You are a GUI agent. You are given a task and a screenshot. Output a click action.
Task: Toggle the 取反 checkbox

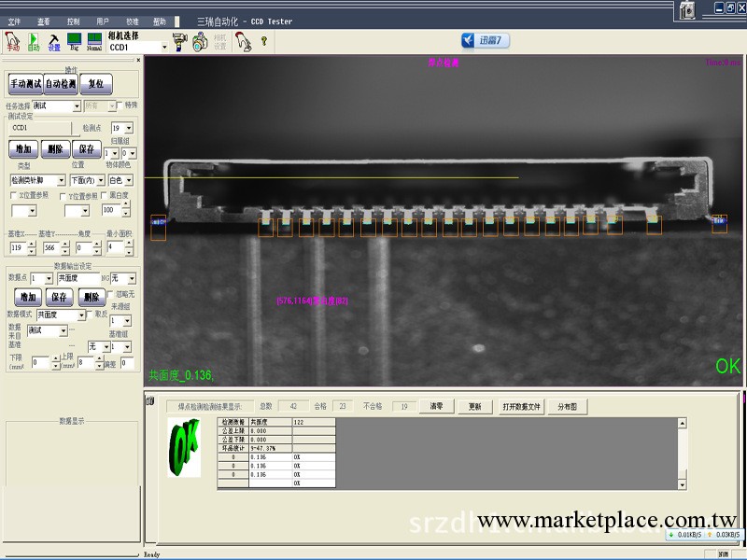pyautogui.click(x=90, y=315)
